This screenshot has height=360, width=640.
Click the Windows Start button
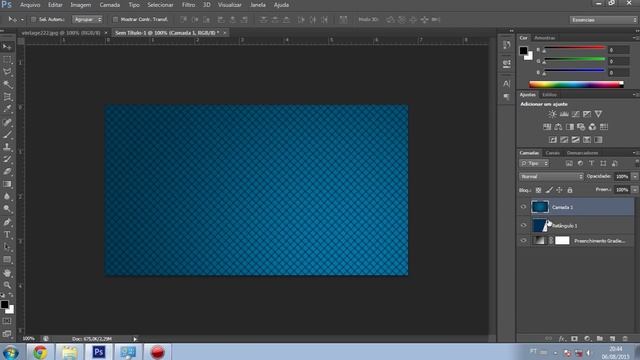pos(11,352)
